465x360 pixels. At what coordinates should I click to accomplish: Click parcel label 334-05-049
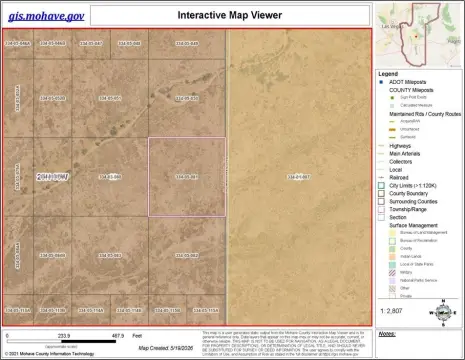(187, 44)
